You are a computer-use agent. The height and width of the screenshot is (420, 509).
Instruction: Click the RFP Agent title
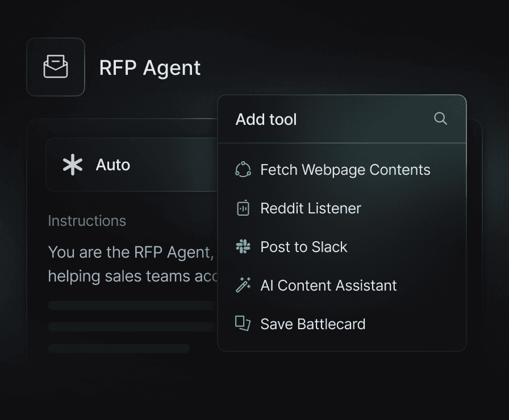point(149,68)
